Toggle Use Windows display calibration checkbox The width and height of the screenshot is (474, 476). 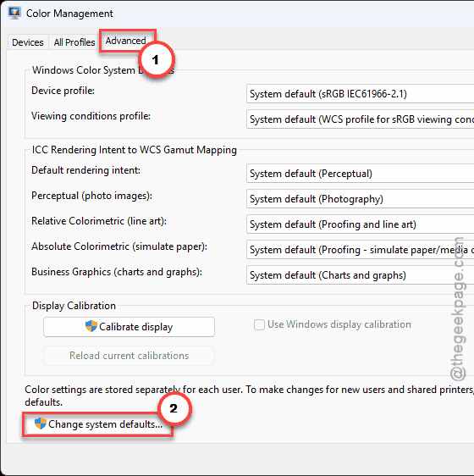point(259,324)
